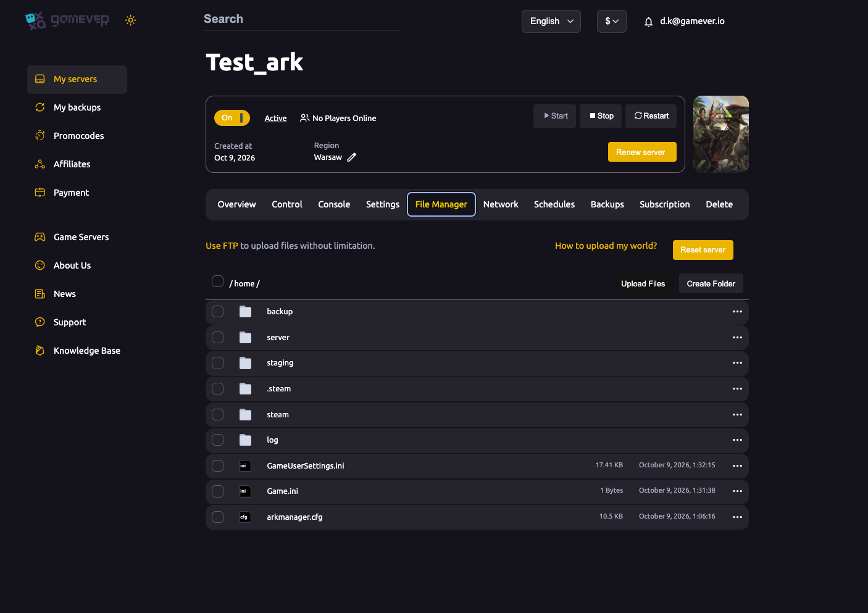Restart the server

pyautogui.click(x=651, y=116)
